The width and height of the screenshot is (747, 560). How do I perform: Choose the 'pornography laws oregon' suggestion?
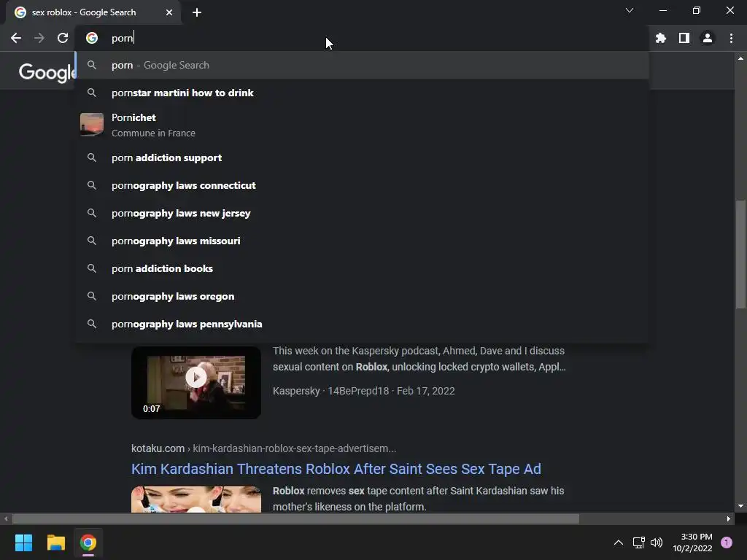(362, 296)
